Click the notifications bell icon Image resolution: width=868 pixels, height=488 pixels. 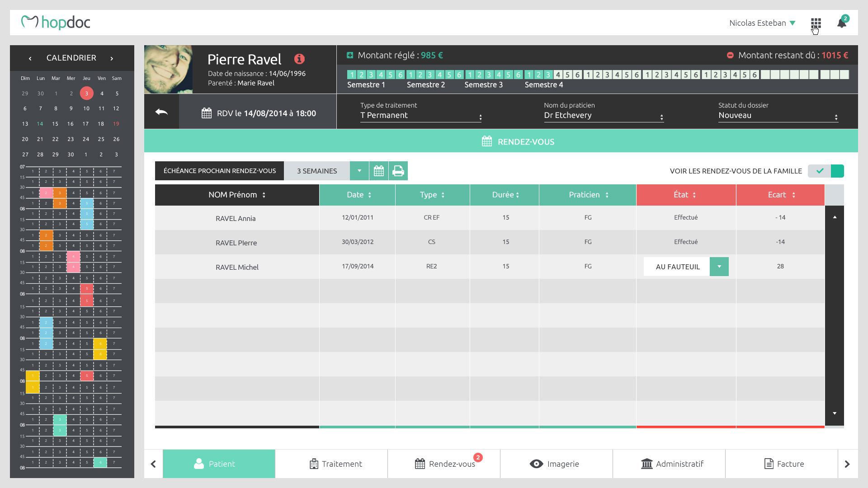point(841,23)
